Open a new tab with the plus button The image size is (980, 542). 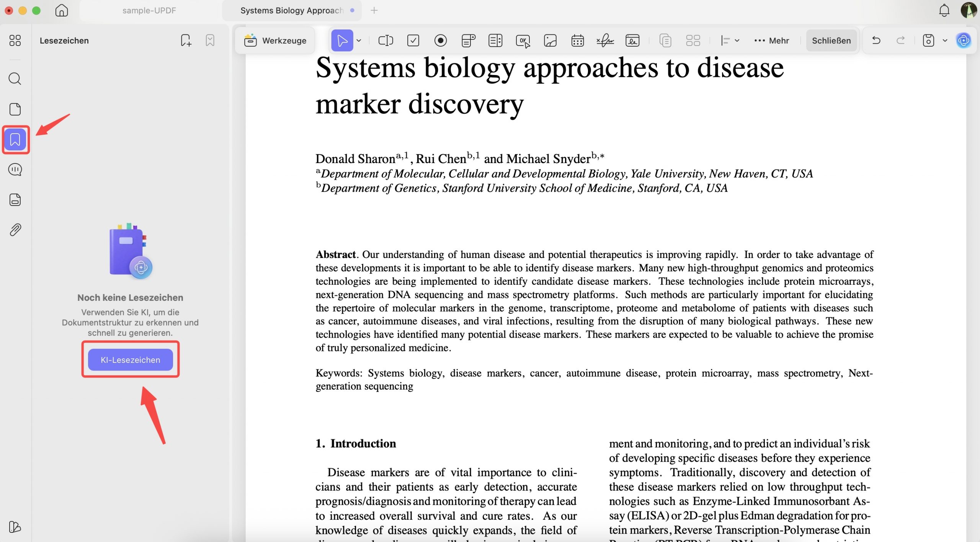pyautogui.click(x=373, y=10)
